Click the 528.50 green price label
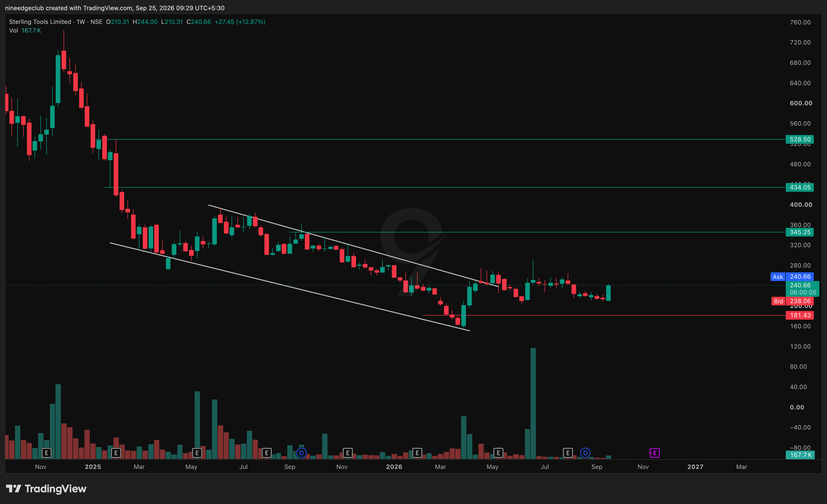 click(x=800, y=139)
